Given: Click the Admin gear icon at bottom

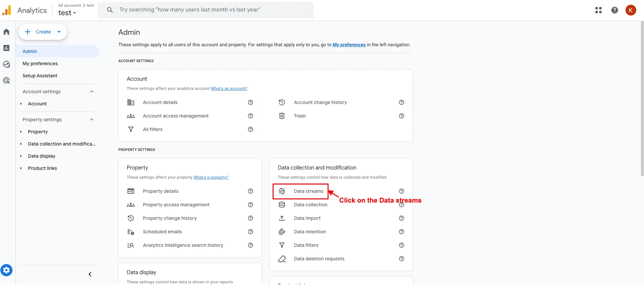Looking at the screenshot, I should pos(6,270).
